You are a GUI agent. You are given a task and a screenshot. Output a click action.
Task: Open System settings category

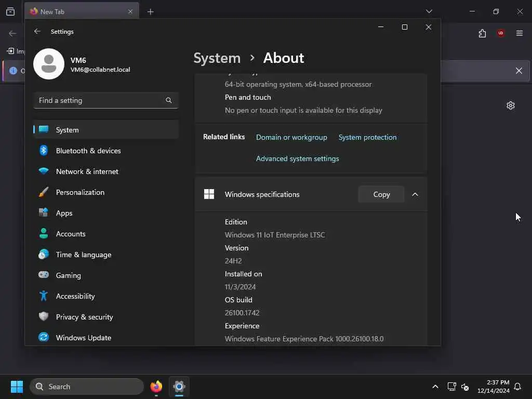point(106,129)
